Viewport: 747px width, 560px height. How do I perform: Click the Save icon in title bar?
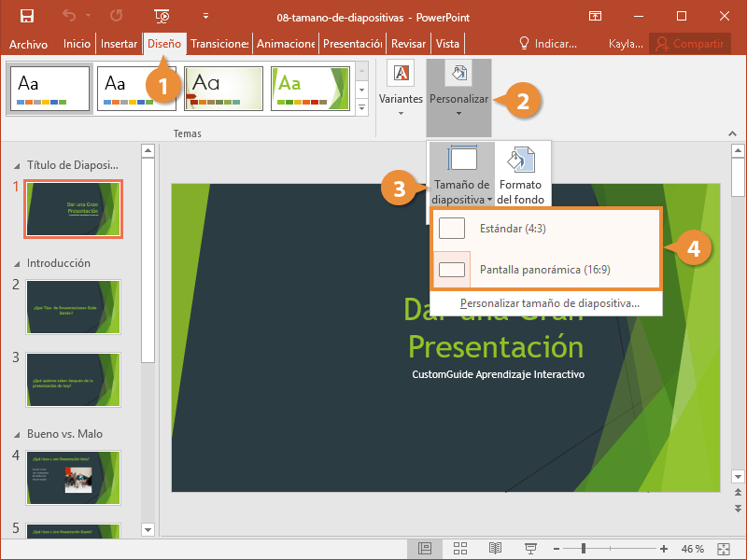(x=27, y=16)
